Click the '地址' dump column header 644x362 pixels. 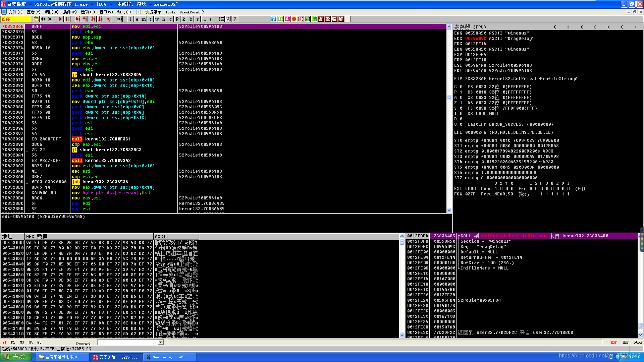tap(12, 236)
